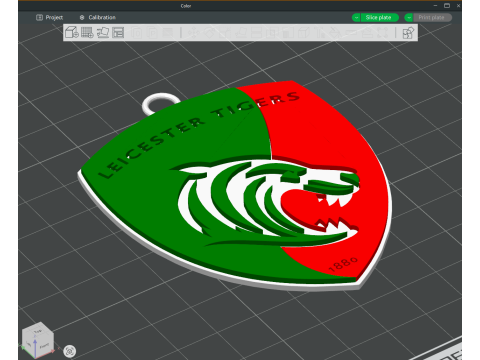The width and height of the screenshot is (480, 360).
Task: Click the Front face of view cube
Action: pos(44,346)
